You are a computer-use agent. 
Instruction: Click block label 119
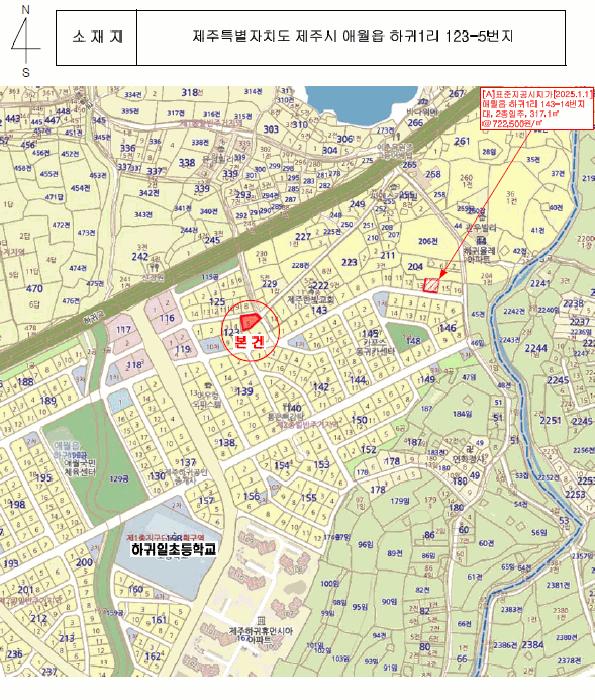click(183, 349)
